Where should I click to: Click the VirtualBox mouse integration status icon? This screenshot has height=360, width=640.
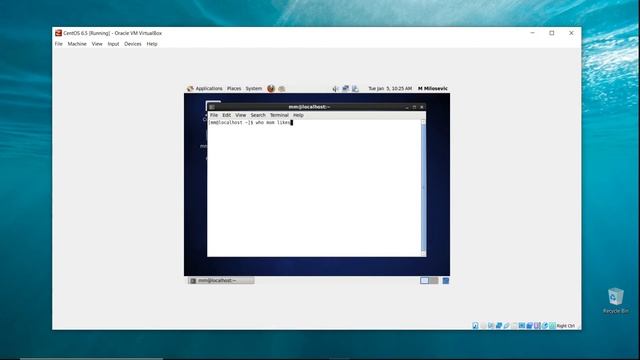545,326
